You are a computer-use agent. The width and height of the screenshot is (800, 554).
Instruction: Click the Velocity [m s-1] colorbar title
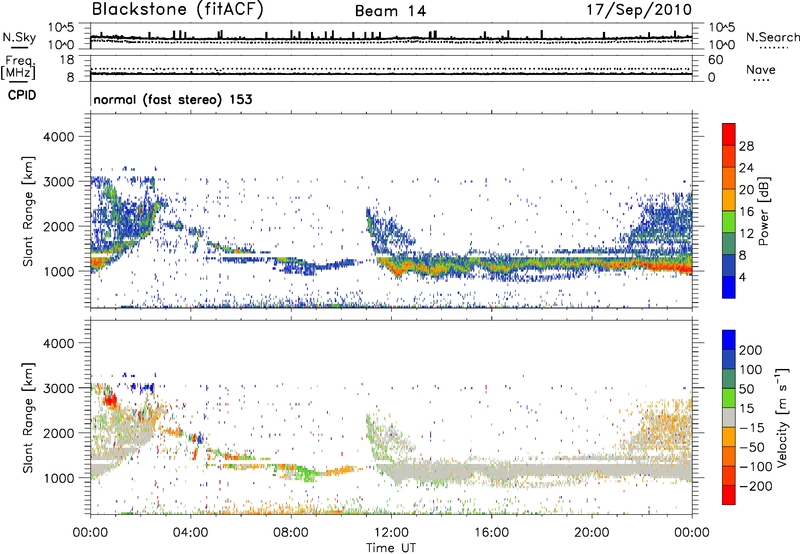coord(781,417)
